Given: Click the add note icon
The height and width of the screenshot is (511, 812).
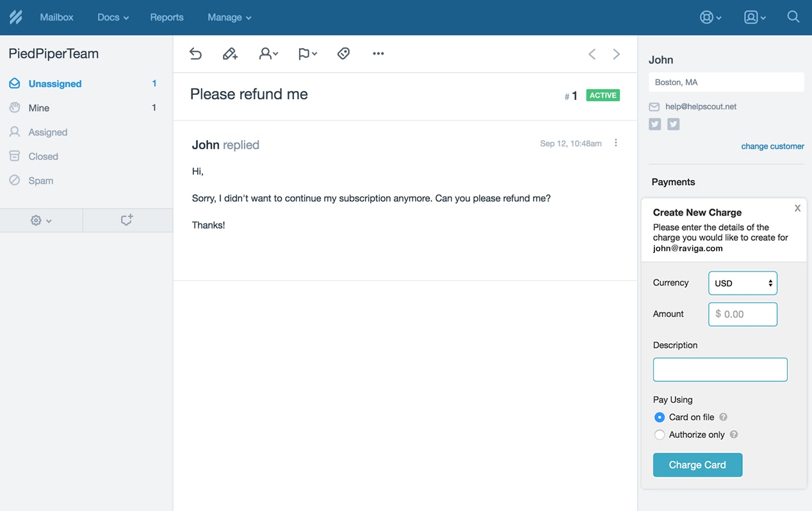Looking at the screenshot, I should 230,54.
